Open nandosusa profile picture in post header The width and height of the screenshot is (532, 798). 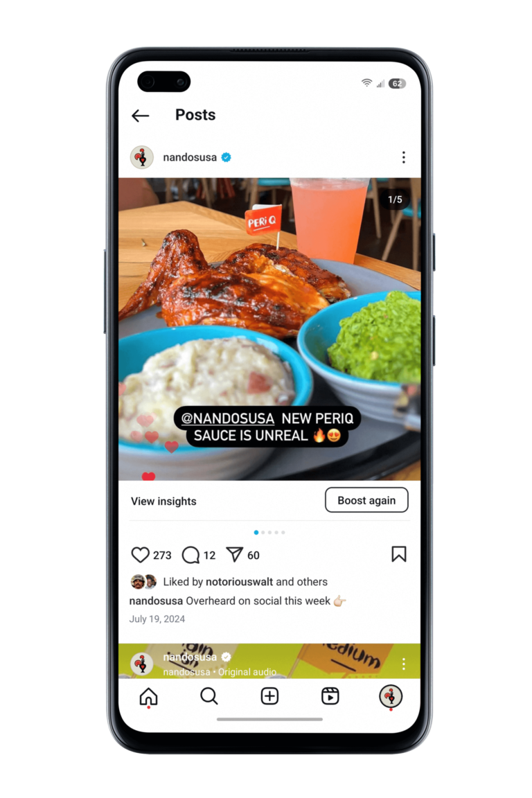pyautogui.click(x=142, y=157)
